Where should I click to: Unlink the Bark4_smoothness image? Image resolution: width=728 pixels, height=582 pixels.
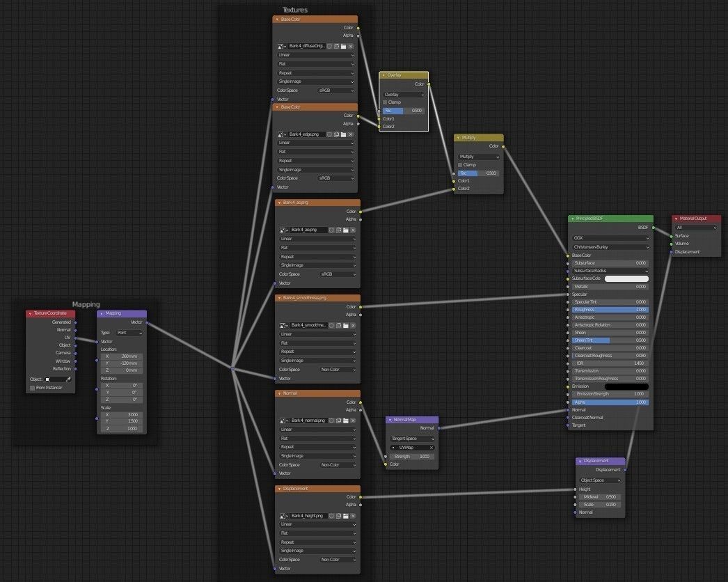coord(354,325)
